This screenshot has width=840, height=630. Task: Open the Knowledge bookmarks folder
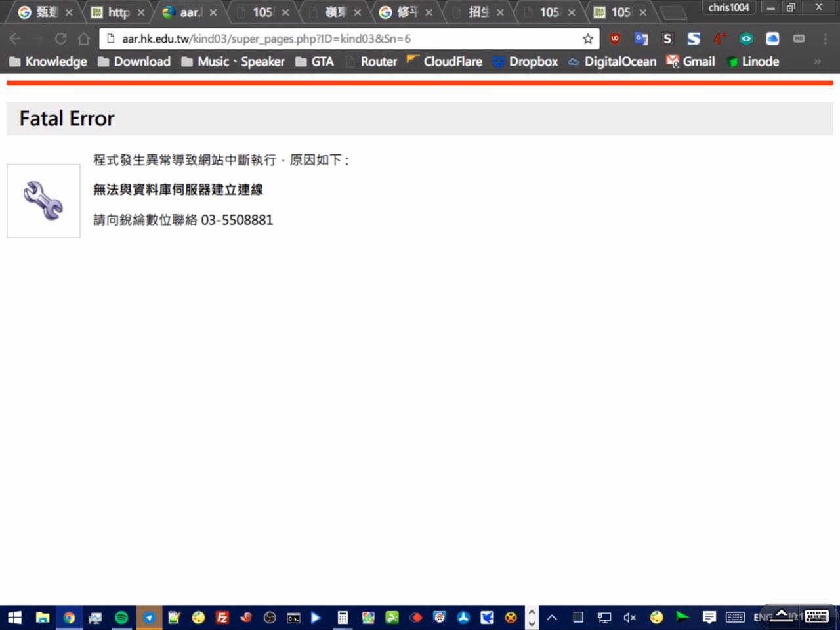[48, 62]
